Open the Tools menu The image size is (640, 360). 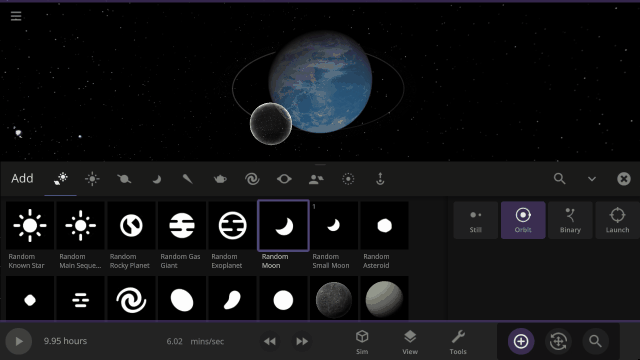458,342
